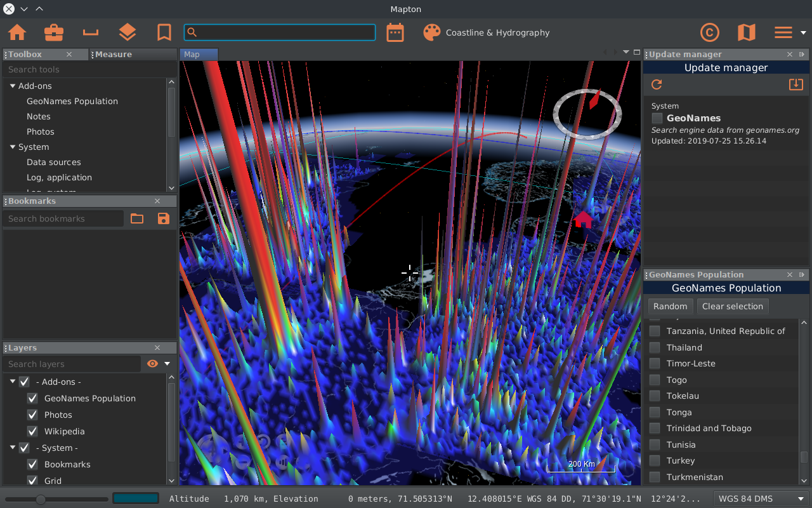Open bookmarks folder icon
This screenshot has width=812, height=508.
pos(137,218)
